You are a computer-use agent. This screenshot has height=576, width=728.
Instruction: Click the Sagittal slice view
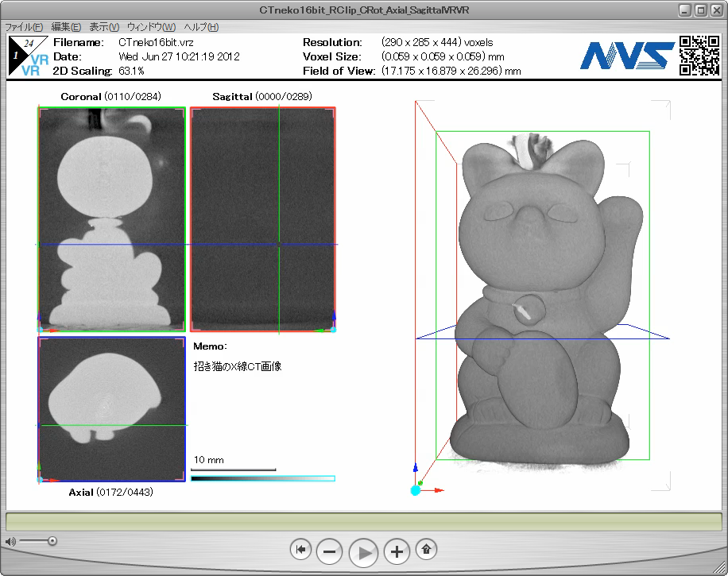[263, 219]
